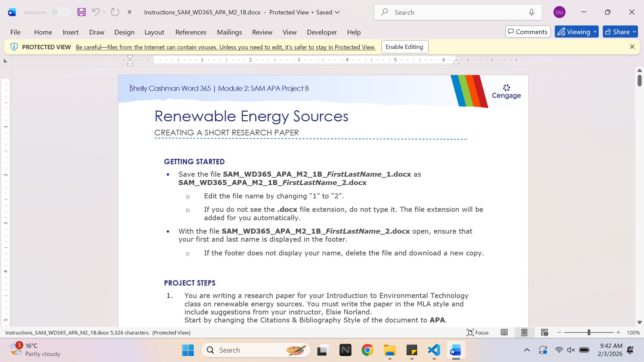Open the taskbar clock and date
This screenshot has width=644, height=362.
(610, 350)
